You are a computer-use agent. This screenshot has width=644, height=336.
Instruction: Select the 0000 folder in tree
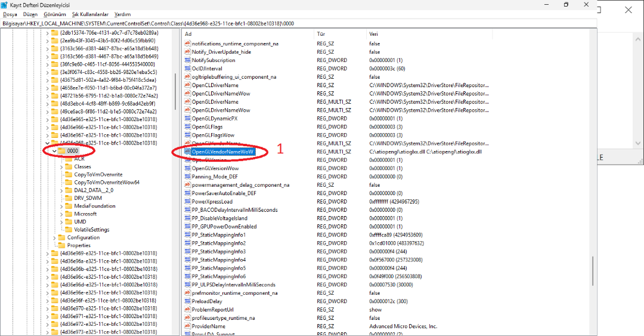(x=73, y=151)
